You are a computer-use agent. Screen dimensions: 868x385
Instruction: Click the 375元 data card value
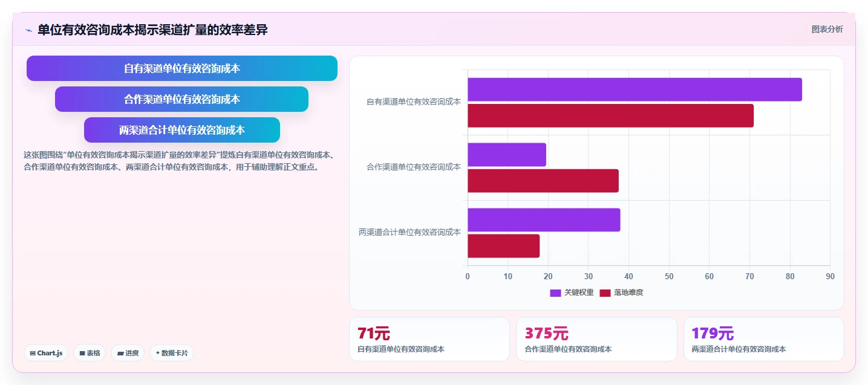click(x=547, y=333)
